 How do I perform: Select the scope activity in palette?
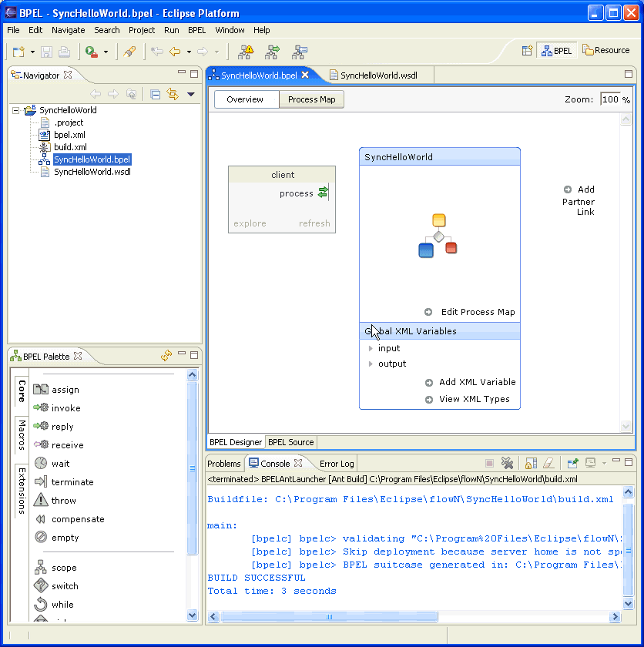pyautogui.click(x=55, y=568)
